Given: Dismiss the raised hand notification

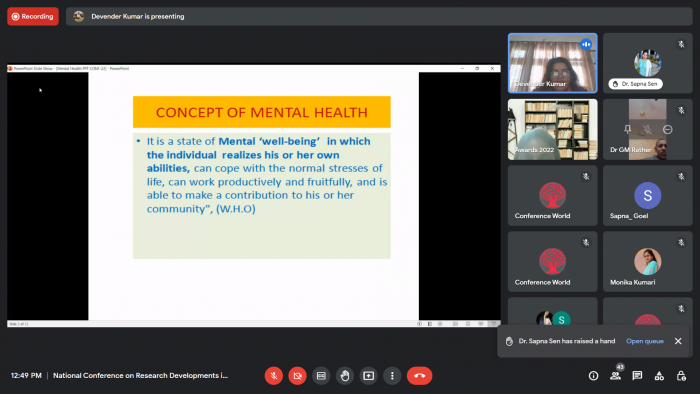Looking at the screenshot, I should tap(678, 341).
